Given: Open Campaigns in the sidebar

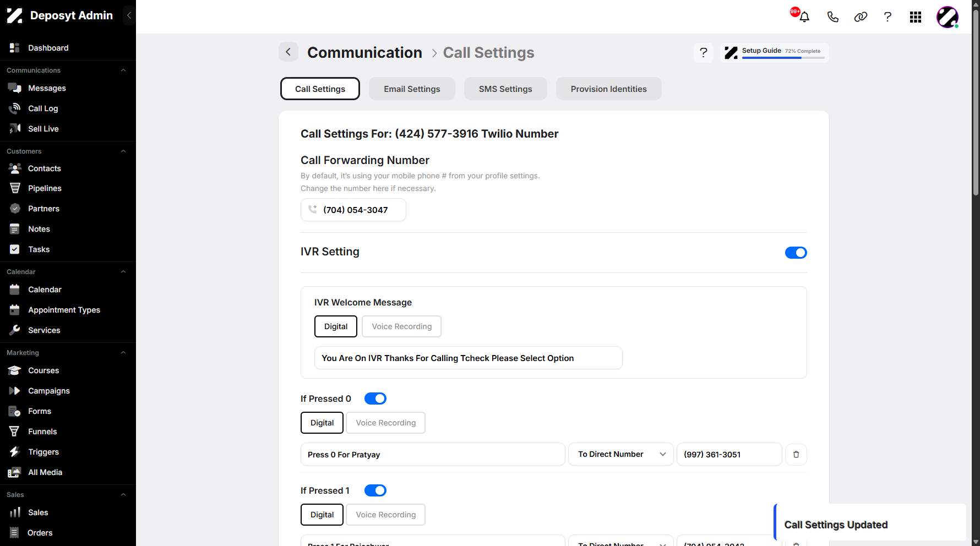Looking at the screenshot, I should [x=49, y=391].
